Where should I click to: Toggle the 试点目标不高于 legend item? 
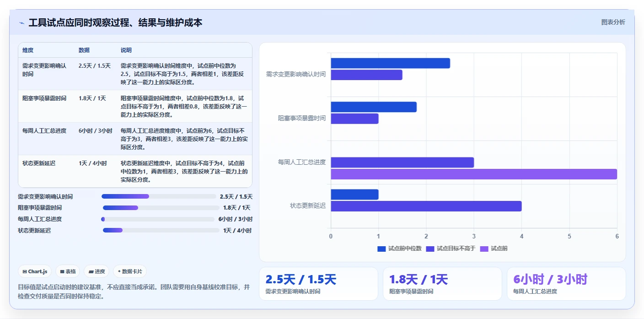point(451,249)
